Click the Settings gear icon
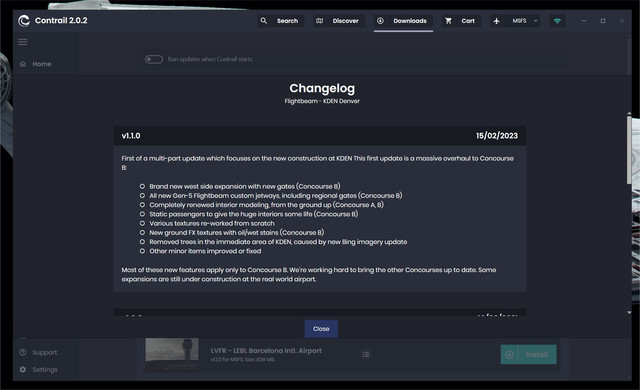Image resolution: width=640 pixels, height=390 pixels. pyautogui.click(x=23, y=370)
